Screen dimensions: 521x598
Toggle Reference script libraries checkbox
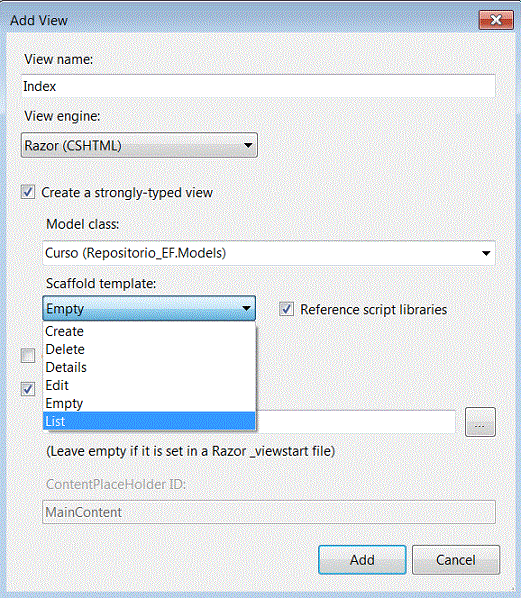click(286, 309)
